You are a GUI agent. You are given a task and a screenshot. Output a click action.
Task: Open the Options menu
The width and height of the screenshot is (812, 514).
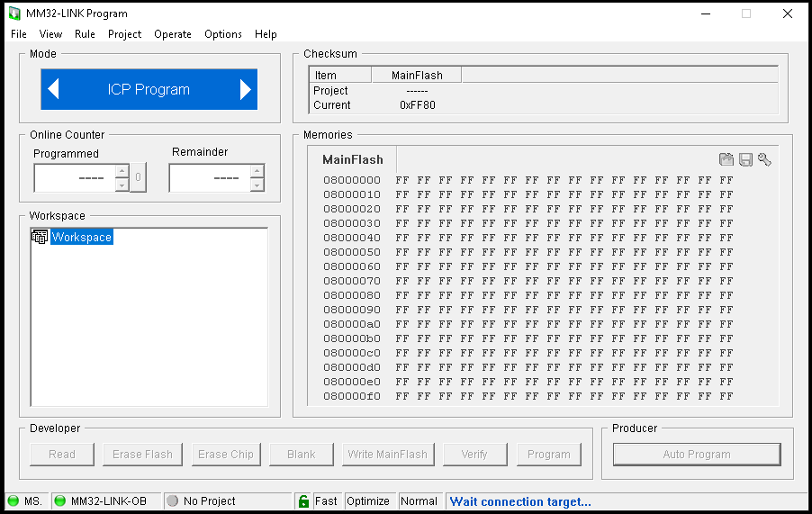[222, 34]
